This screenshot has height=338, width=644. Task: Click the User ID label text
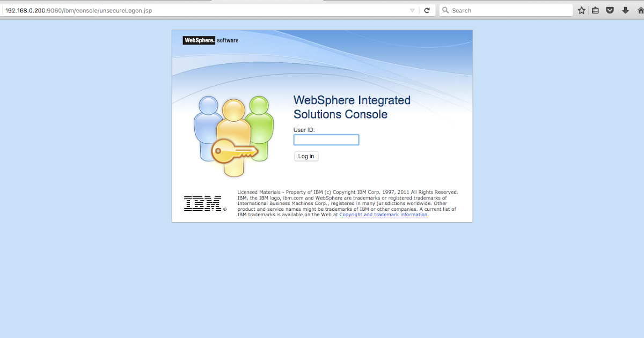[x=304, y=129]
